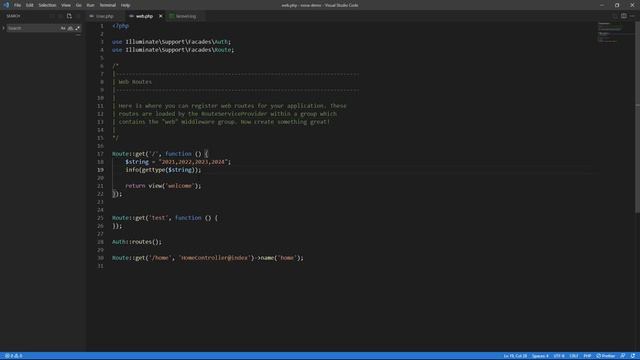Click the $string variable on line 18
The width and height of the screenshot is (640, 360).
[137, 162]
